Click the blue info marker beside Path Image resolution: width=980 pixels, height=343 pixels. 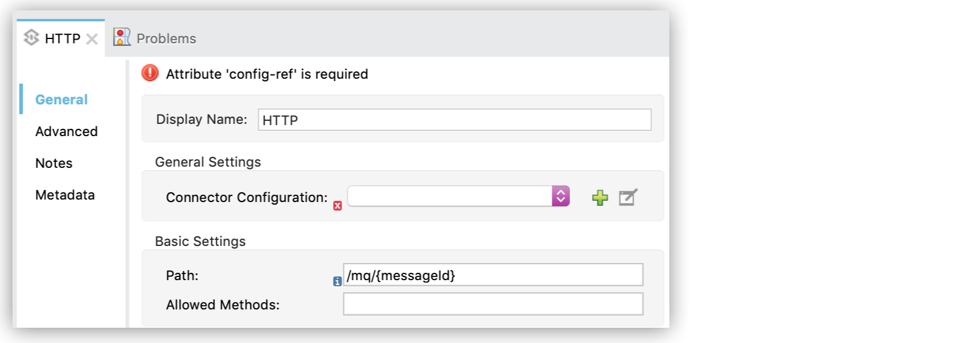(337, 281)
